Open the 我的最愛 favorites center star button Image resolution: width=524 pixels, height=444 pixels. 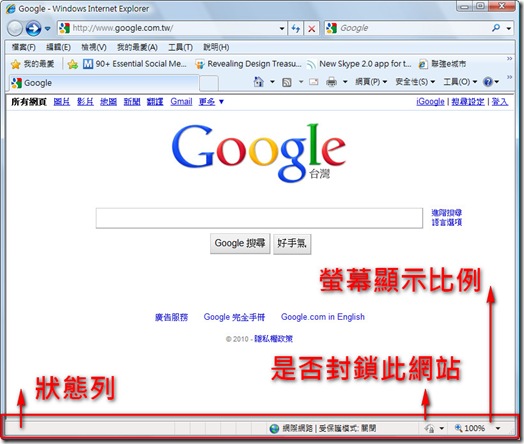point(32,64)
